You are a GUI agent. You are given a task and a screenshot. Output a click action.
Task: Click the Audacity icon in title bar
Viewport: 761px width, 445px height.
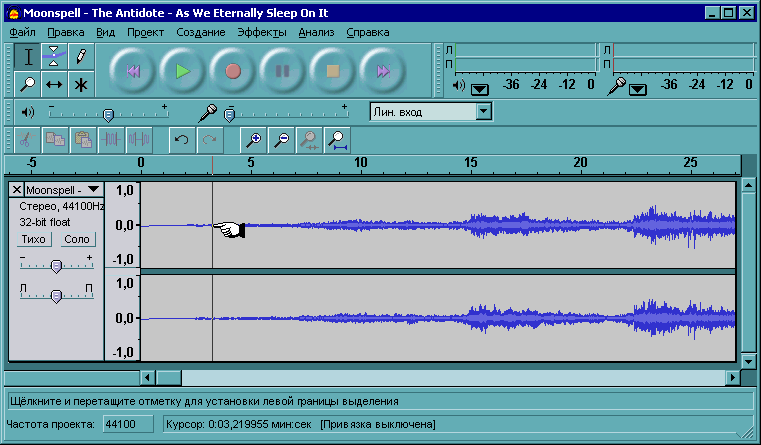click(14, 13)
